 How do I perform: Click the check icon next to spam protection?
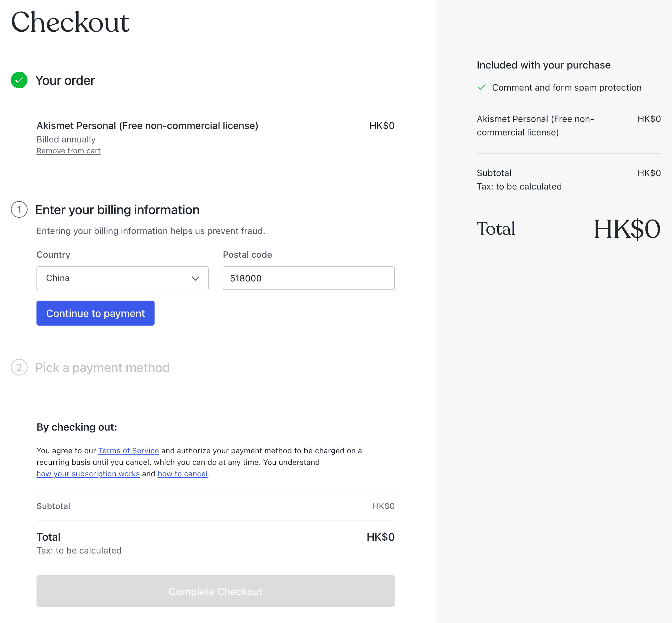coord(482,87)
